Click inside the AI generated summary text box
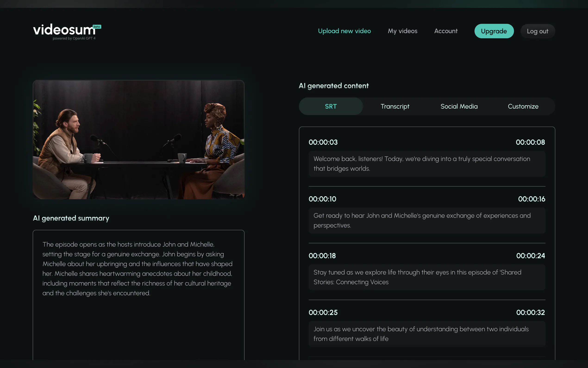This screenshot has height=368, width=588. (139, 295)
